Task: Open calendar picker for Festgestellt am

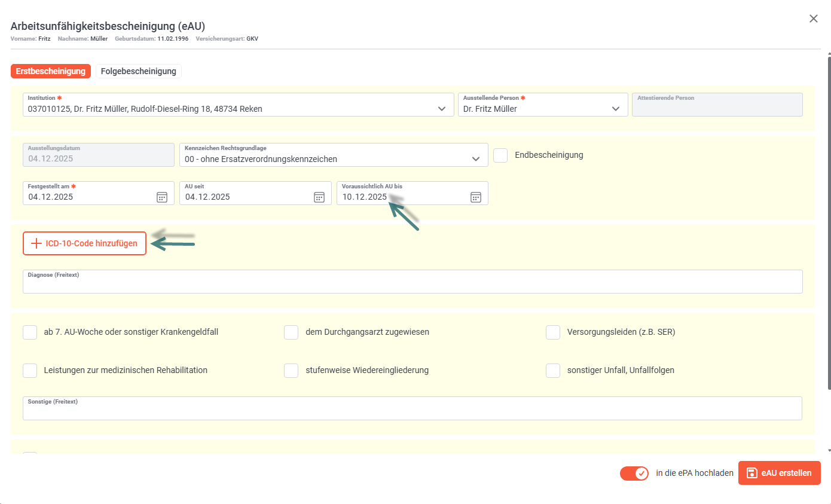Action: (x=162, y=197)
